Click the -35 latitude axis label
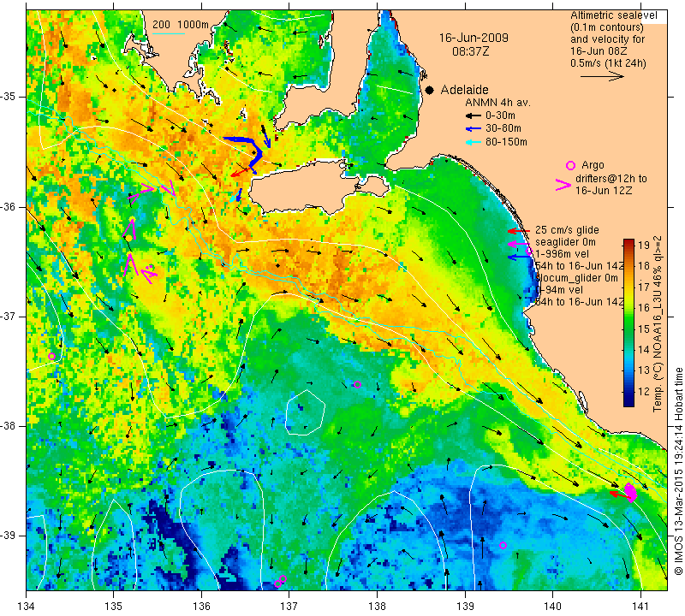 click(x=9, y=97)
